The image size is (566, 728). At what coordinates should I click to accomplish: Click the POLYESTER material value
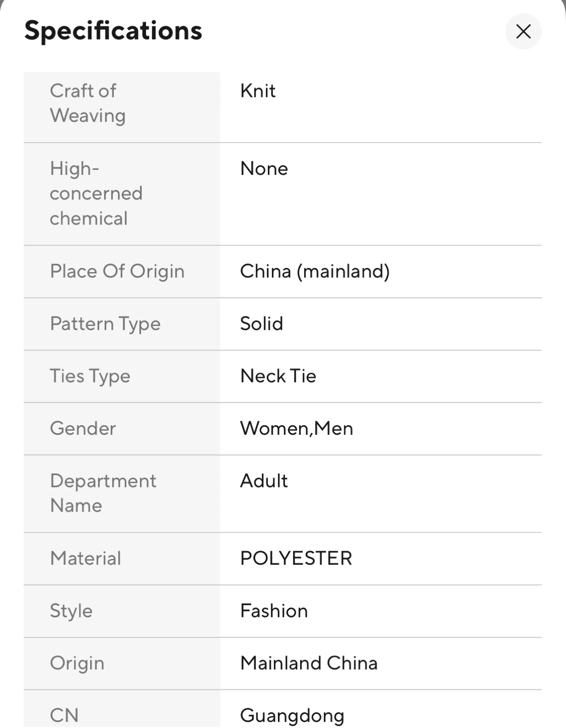(296, 559)
